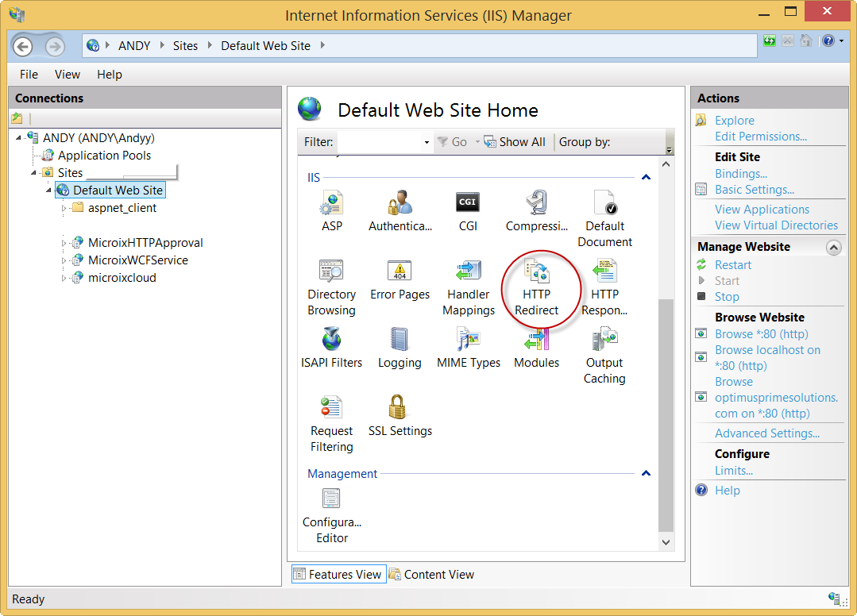Click the Back navigation arrow button

click(x=24, y=46)
